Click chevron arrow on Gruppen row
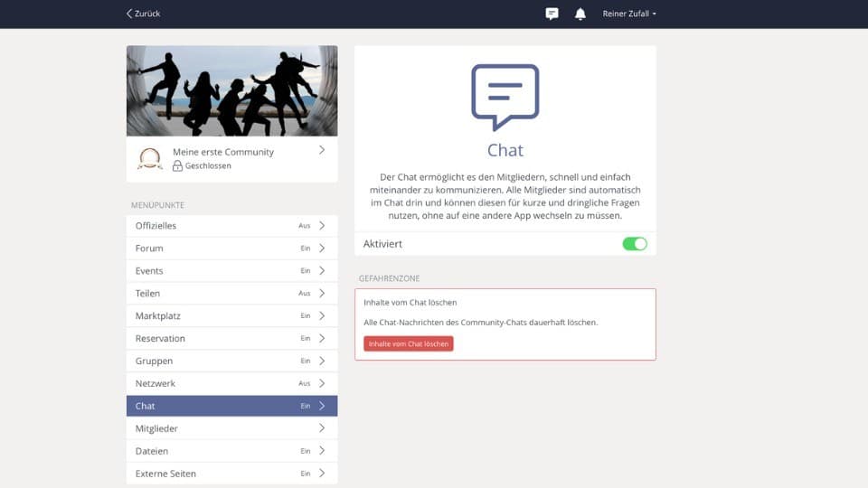 pos(322,361)
